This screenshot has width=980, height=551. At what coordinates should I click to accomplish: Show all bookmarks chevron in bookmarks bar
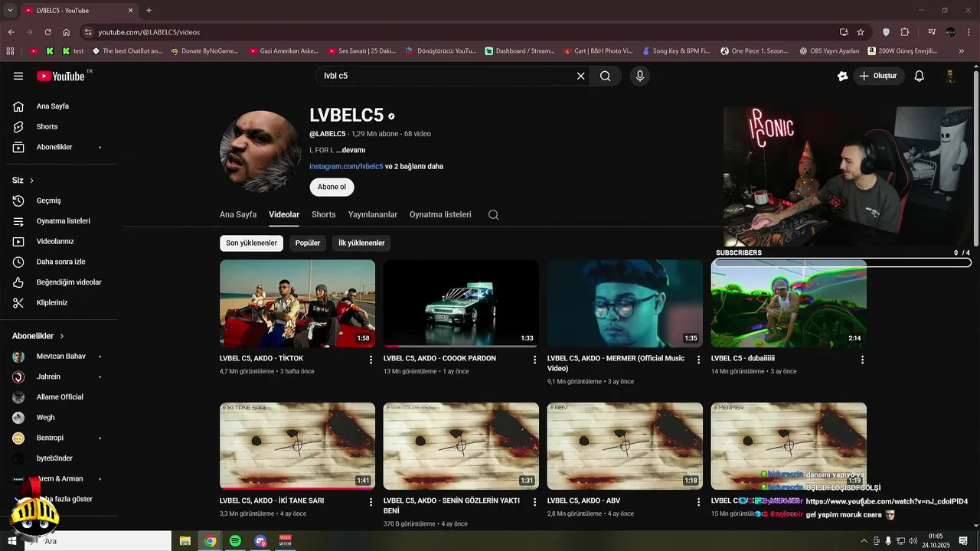click(x=962, y=51)
